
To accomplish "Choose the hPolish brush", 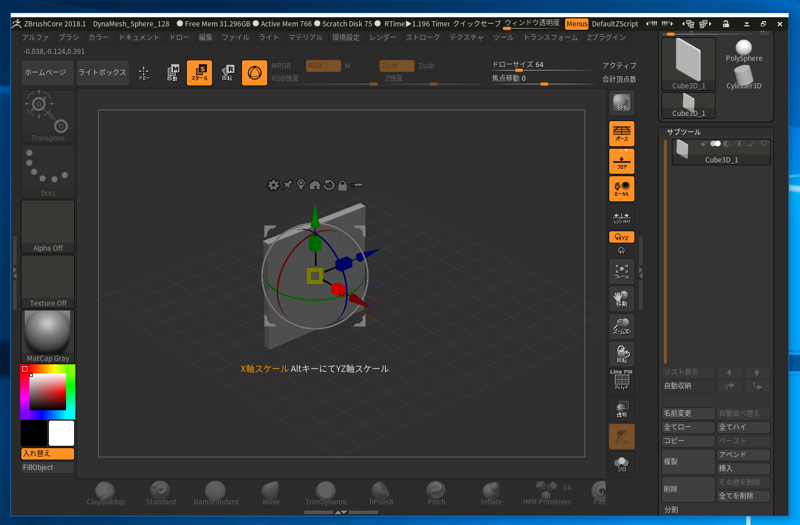I will [381, 490].
